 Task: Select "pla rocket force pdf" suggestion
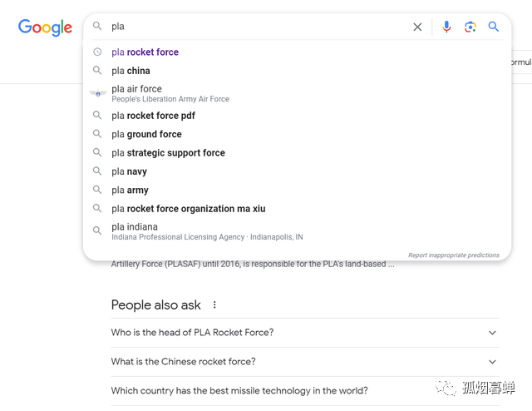point(153,116)
